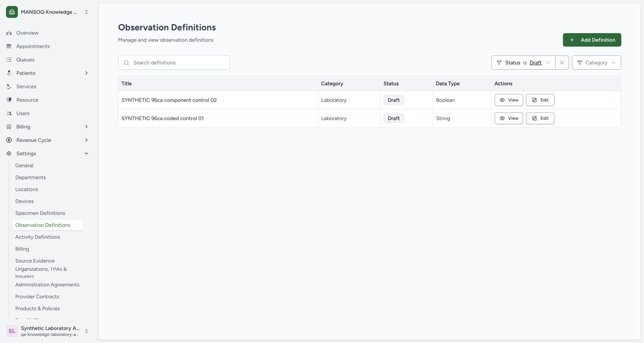Click the Appointments calendar icon

click(x=9, y=46)
